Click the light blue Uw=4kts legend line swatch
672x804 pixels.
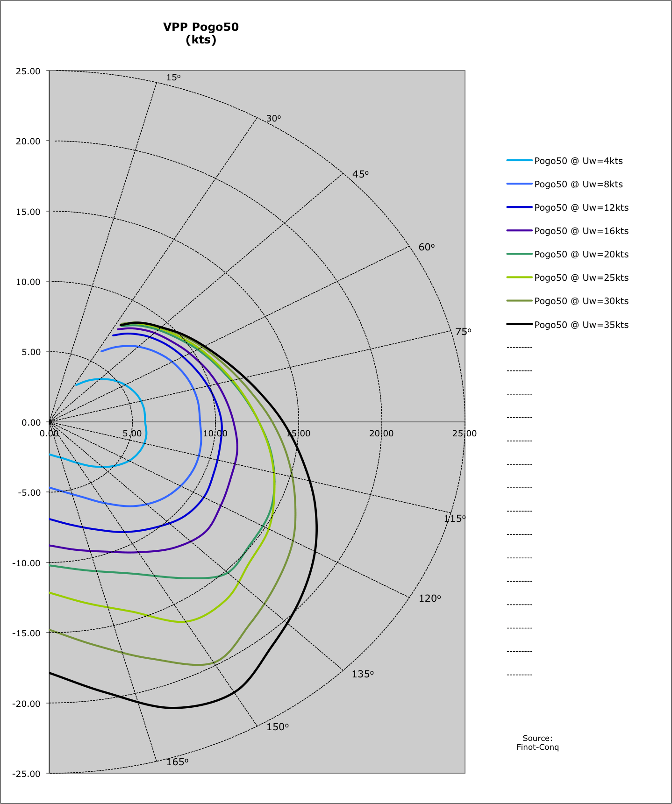click(520, 160)
